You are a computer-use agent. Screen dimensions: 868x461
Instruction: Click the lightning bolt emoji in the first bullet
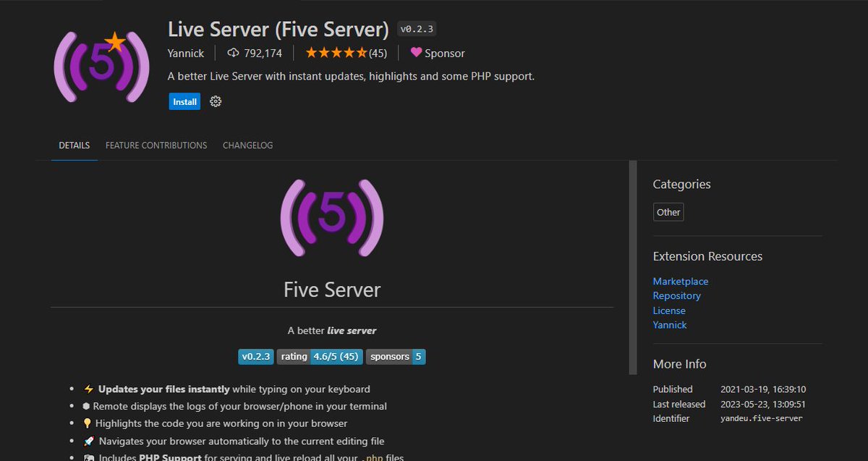tap(89, 389)
